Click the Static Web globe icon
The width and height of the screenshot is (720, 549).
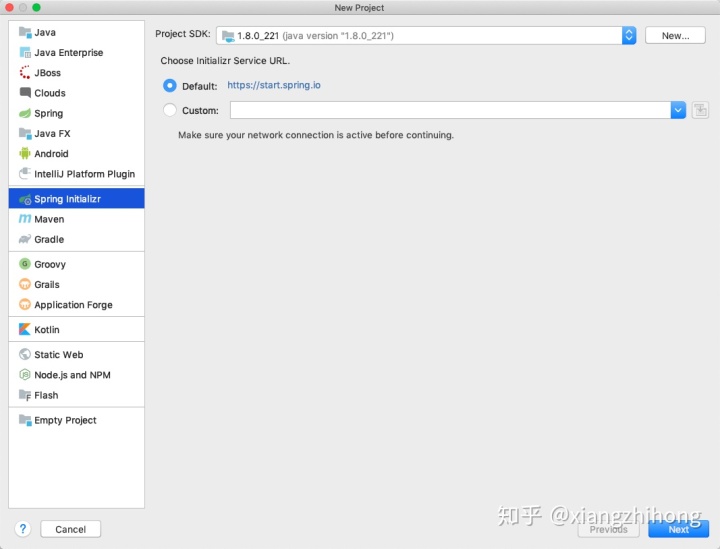pos(25,354)
